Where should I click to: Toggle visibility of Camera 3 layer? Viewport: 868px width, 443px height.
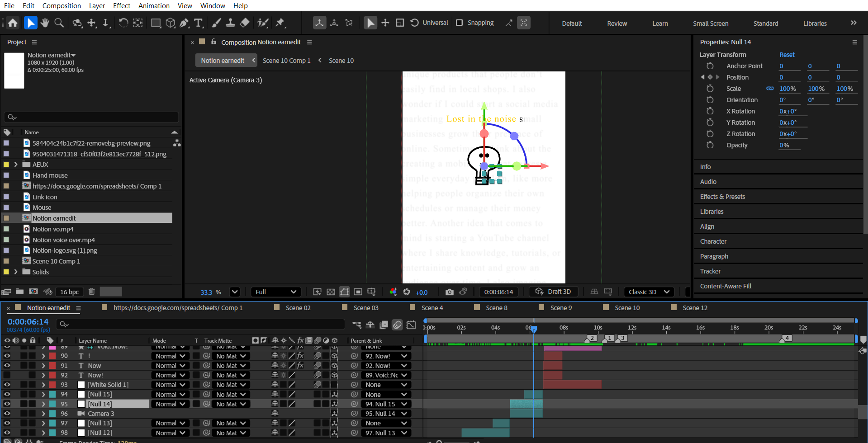pyautogui.click(x=7, y=414)
